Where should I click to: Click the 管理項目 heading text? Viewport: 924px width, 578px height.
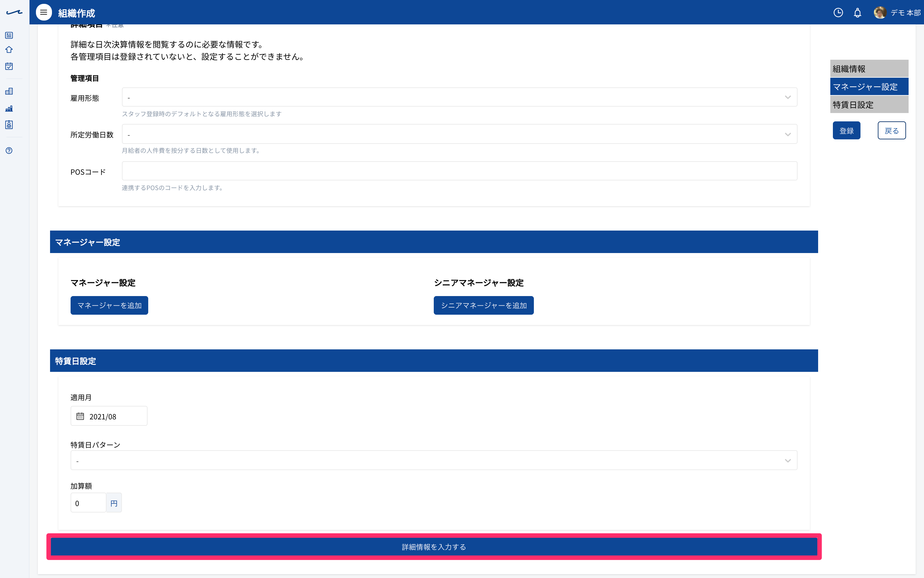pos(85,78)
